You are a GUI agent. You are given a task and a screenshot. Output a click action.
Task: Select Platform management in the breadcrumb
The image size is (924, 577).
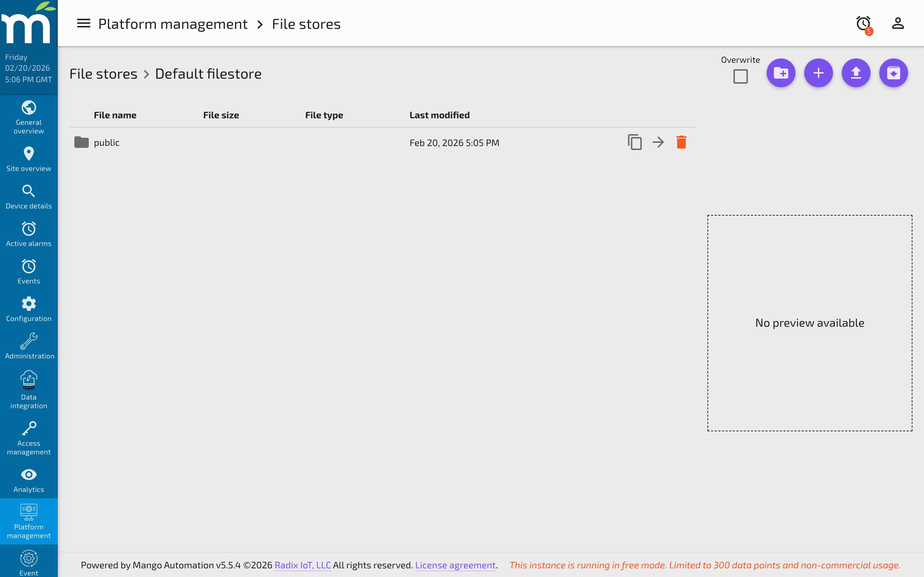[173, 24]
